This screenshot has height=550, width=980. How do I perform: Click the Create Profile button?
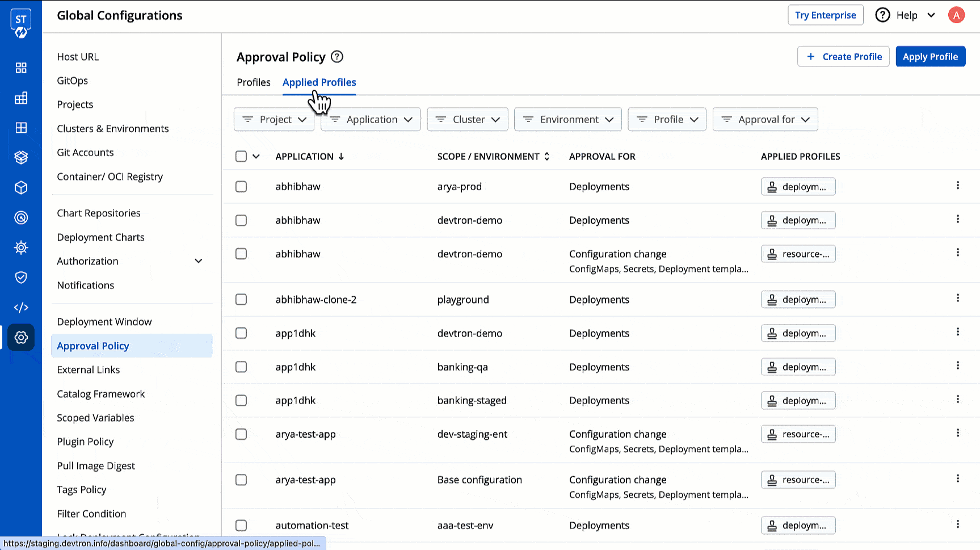click(x=843, y=57)
